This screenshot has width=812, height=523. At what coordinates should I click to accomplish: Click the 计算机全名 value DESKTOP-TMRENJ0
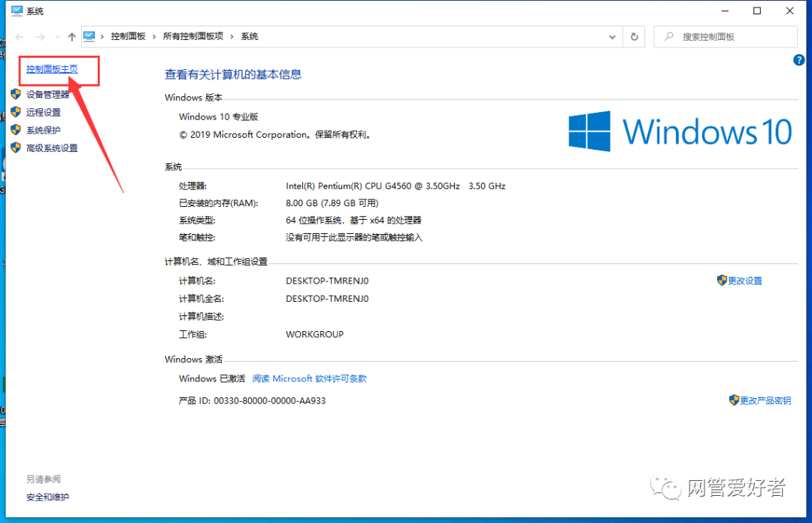pyautogui.click(x=327, y=299)
